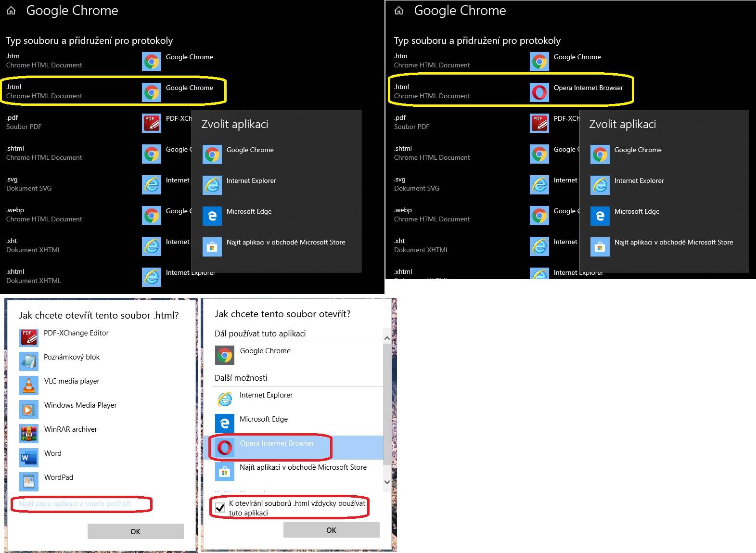Click the Chrome icon for .shtml in left Settings panel
The image size is (756, 553).
click(x=152, y=154)
